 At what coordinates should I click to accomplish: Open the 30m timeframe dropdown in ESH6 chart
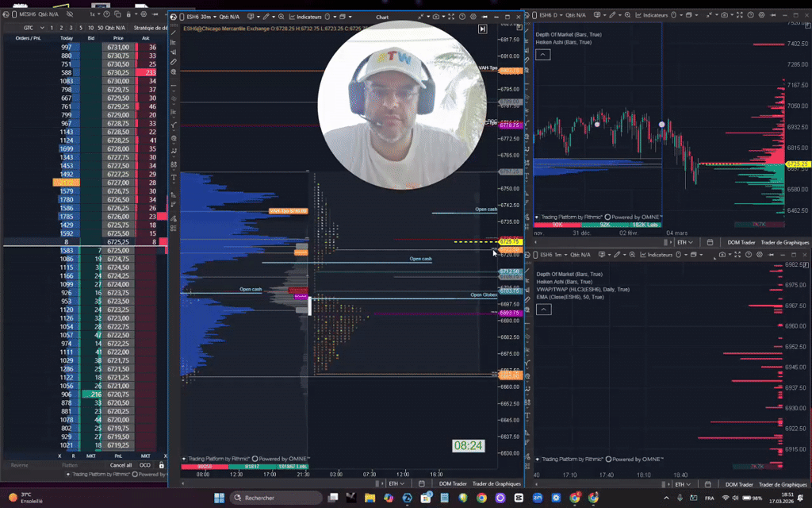(209, 17)
